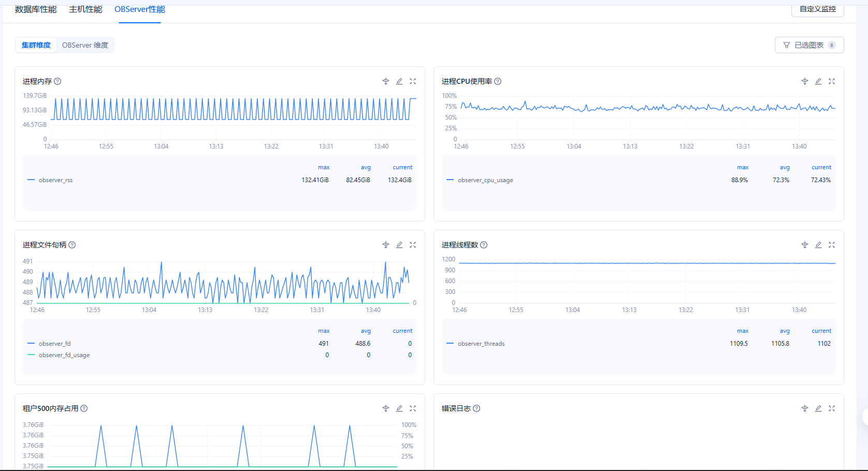Viewport: 868px width, 471px height.
Task: Click the help icon beside 错误日志 title
Action: coord(476,408)
